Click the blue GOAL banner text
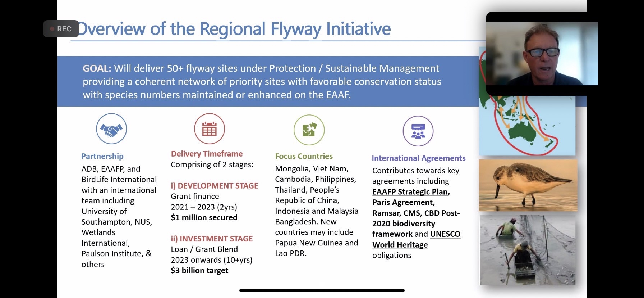This screenshot has height=298, width=644. 262,82
